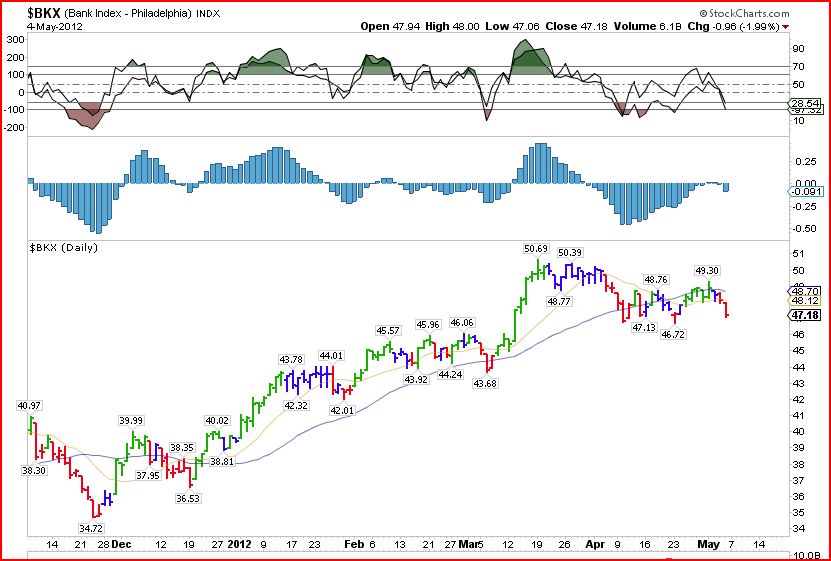Image resolution: width=831 pixels, height=561 pixels.
Task: Click the 45.57 price label
Action: [388, 331]
